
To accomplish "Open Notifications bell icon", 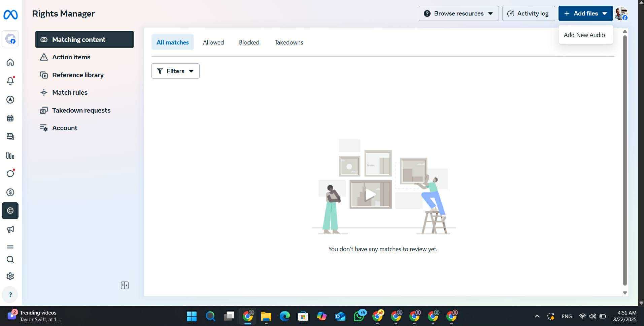I will pyautogui.click(x=10, y=81).
